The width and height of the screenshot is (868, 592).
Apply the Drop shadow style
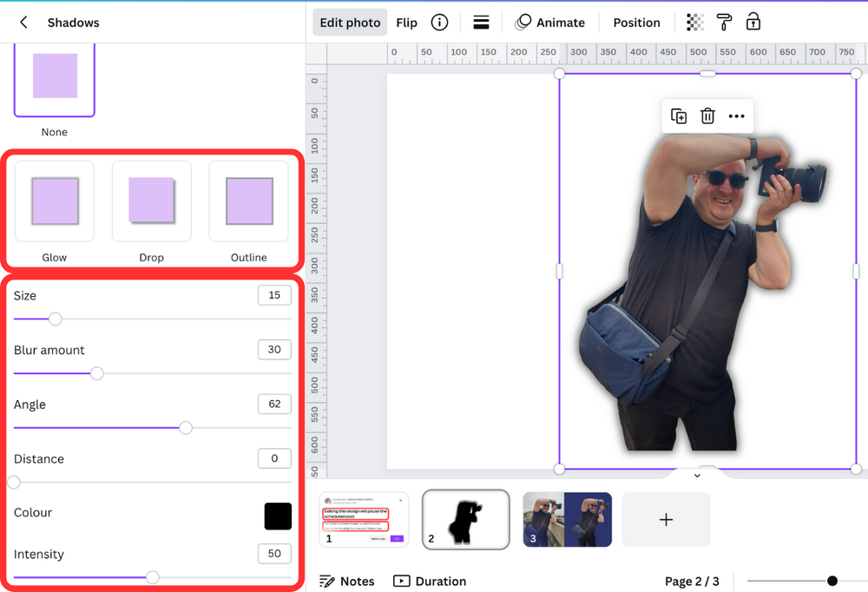coord(151,201)
